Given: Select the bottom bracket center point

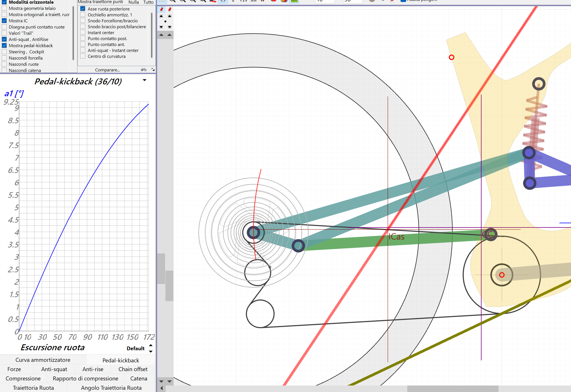Looking at the screenshot, I should [x=502, y=275].
